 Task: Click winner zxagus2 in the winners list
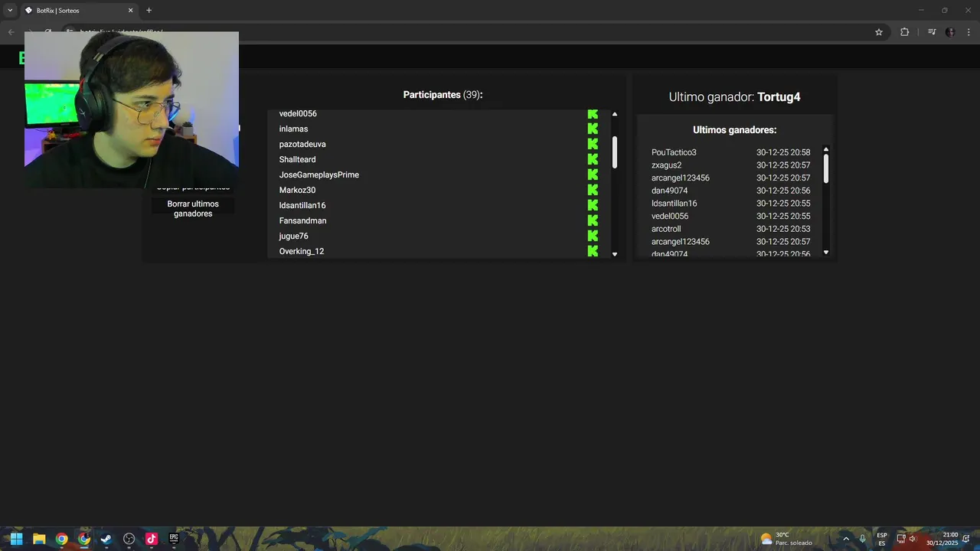point(666,165)
